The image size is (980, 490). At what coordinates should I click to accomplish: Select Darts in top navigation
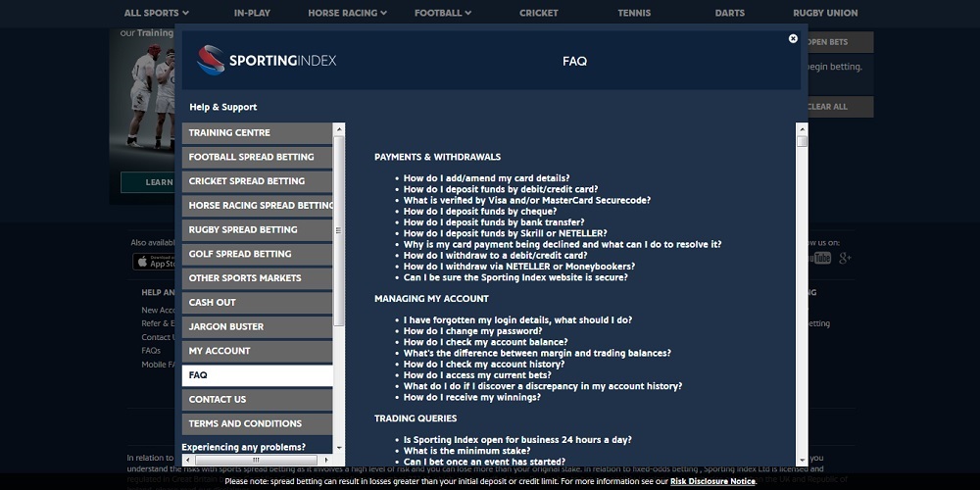(730, 13)
